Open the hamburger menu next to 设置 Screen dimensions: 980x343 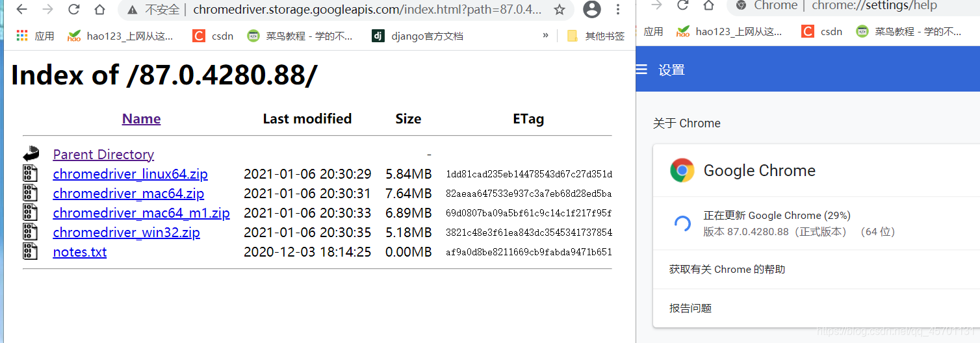642,70
